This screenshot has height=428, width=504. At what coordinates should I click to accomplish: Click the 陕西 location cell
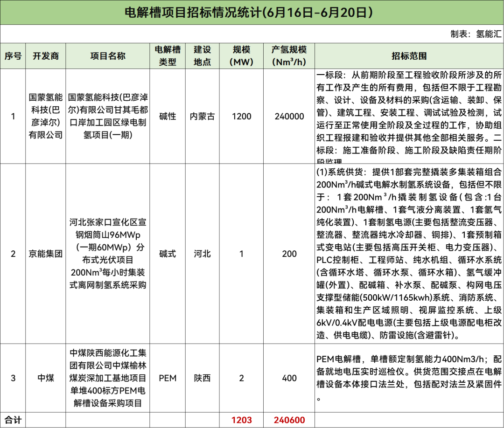click(x=202, y=378)
